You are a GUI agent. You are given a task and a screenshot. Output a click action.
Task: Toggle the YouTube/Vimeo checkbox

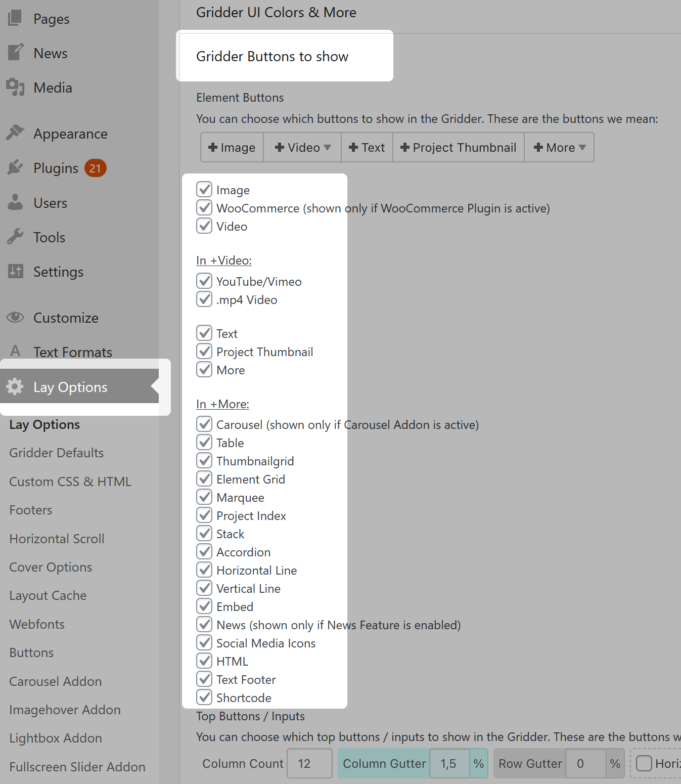point(204,281)
